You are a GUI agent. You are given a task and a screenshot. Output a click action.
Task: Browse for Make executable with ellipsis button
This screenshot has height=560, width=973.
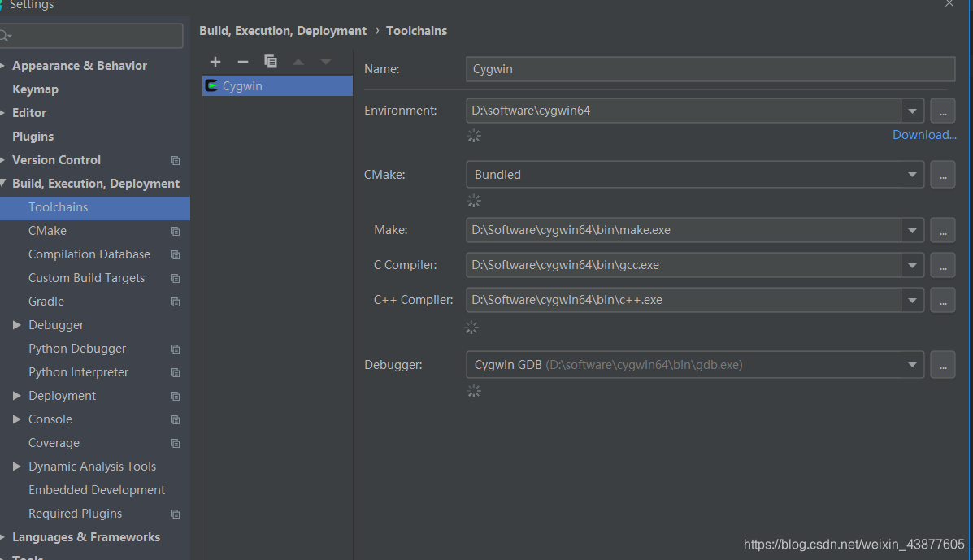coord(943,230)
